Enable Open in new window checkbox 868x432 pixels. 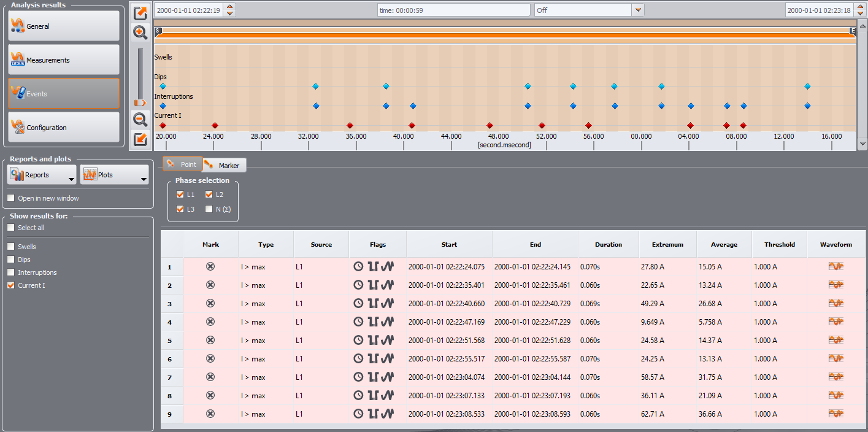coord(11,198)
